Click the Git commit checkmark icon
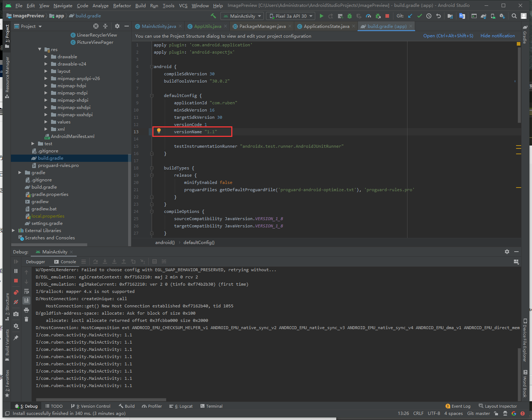This screenshot has height=420, width=532. click(419, 16)
